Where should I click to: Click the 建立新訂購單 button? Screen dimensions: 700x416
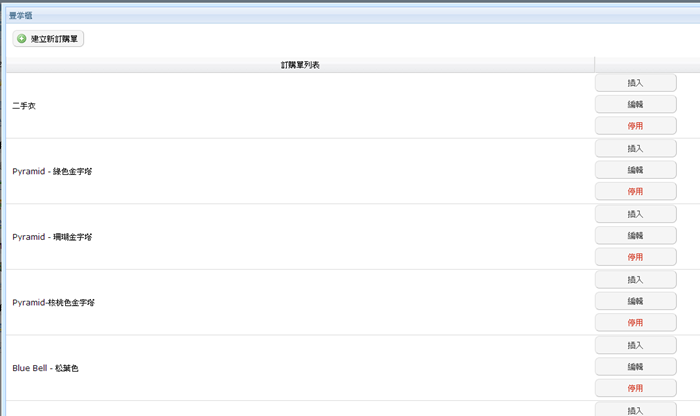point(48,39)
